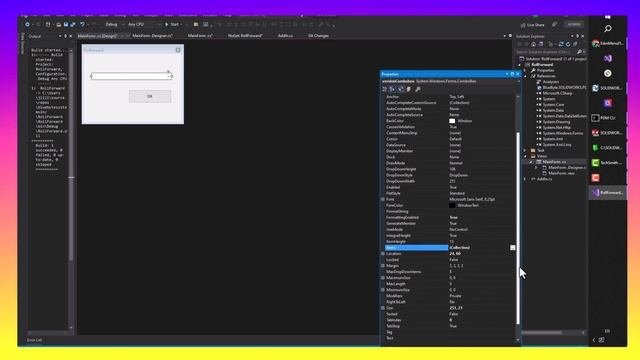640x360 pixels.
Task: Select the DropDownStyle property row
Action: click(449, 175)
